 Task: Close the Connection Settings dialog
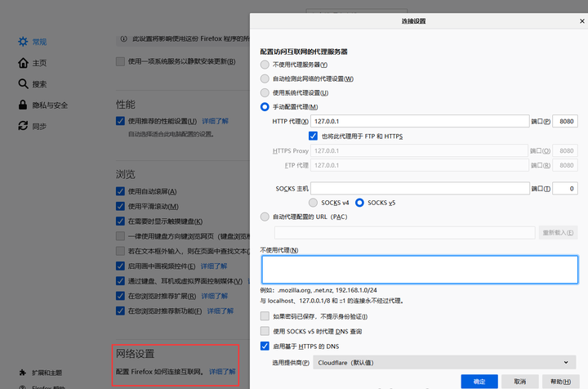point(582,21)
